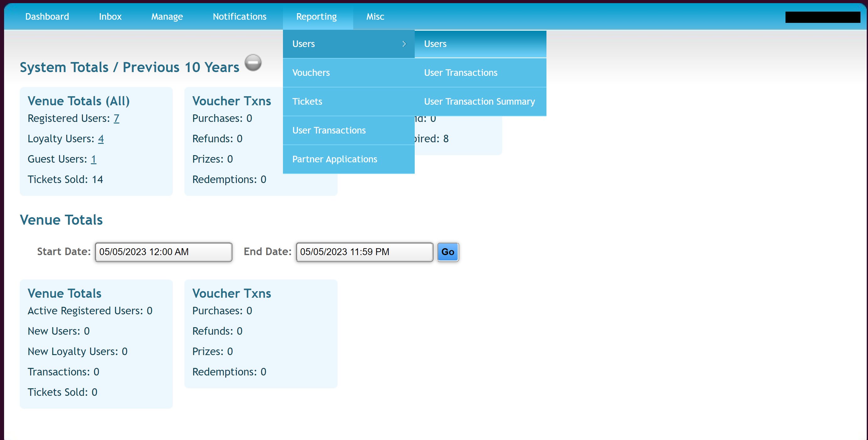Open Tickets report from the dropdown
This screenshot has width=868, height=440.
tap(307, 101)
